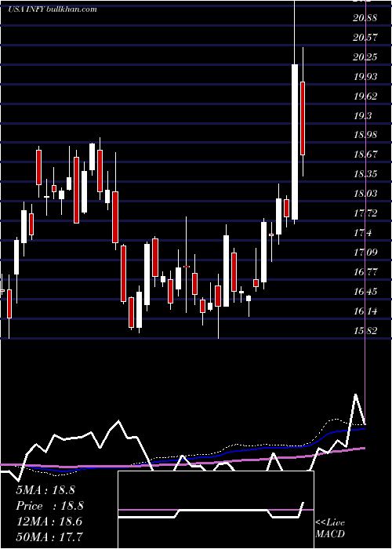Click the 15.82 price axis label
Screen dimensions: 392x549
tap(365, 330)
